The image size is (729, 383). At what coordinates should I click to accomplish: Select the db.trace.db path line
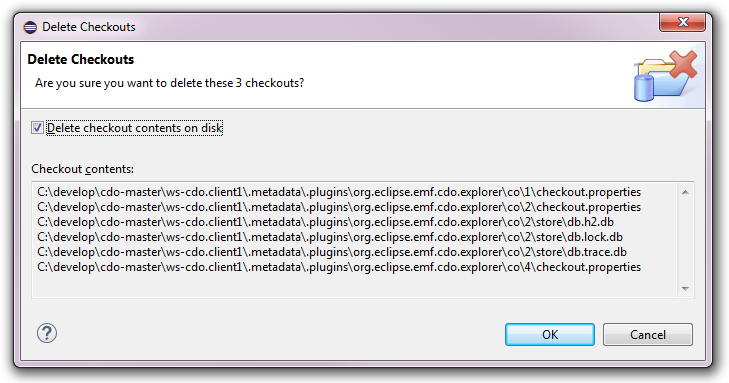coord(332,252)
